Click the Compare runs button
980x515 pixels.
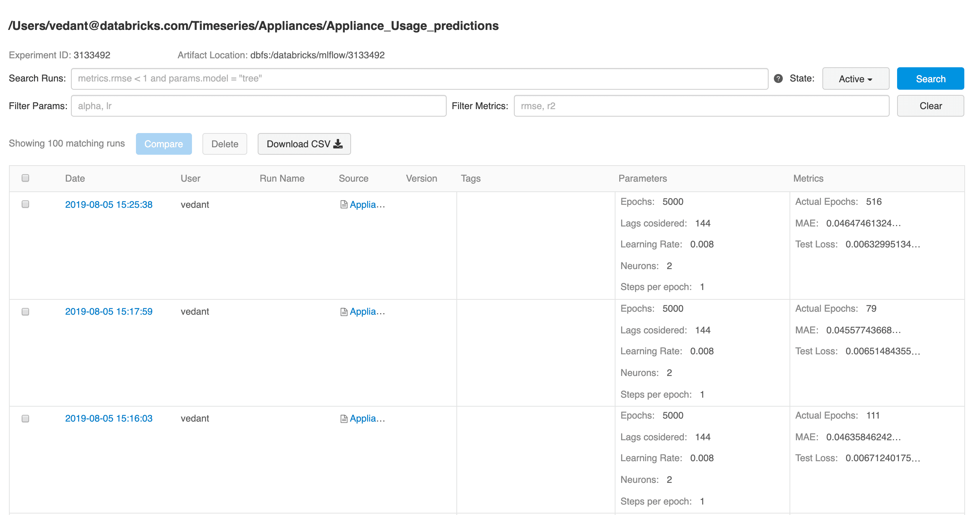164,144
